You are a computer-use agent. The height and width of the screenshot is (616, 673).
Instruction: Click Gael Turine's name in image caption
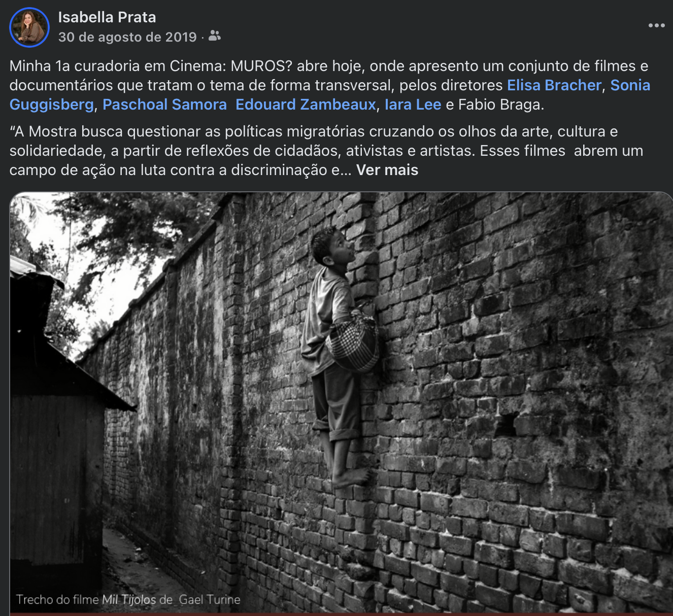click(210, 600)
